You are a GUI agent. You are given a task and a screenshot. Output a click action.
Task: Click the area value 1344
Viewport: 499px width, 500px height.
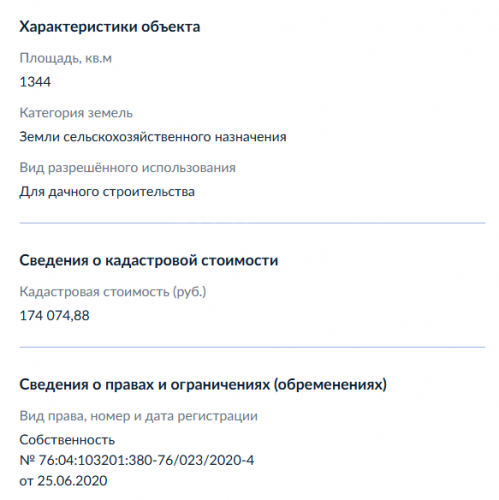(35, 82)
